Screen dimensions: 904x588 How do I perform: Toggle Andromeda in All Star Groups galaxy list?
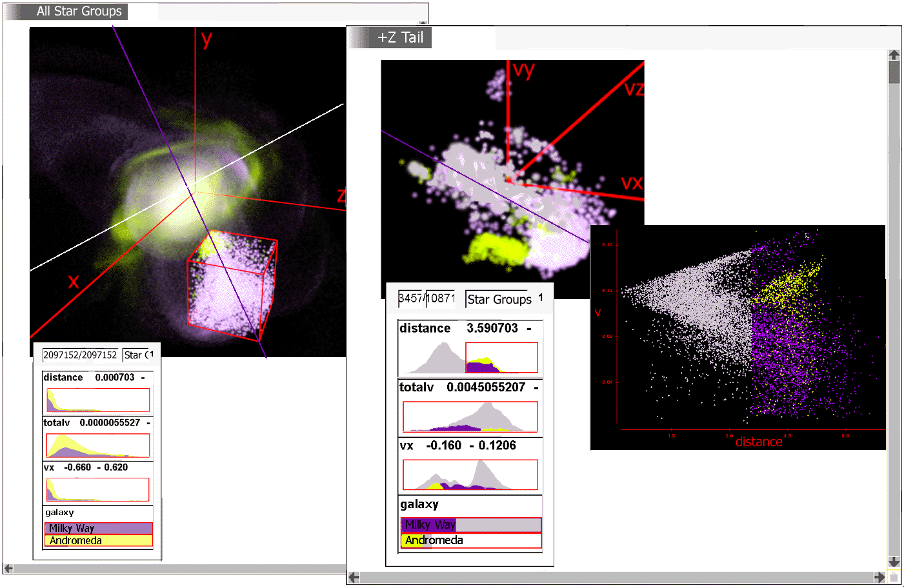(x=98, y=541)
